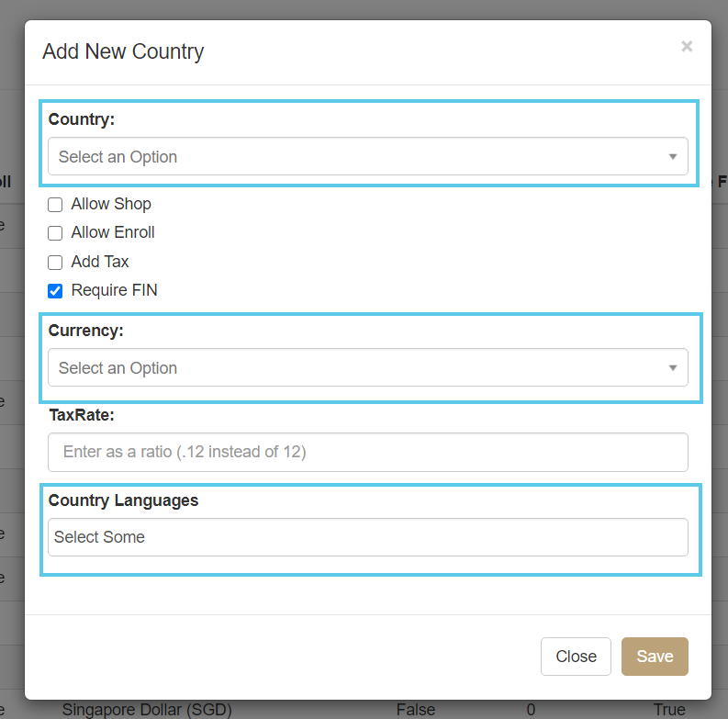
Task: Click the Country dropdown arrow icon
Action: coord(672,157)
